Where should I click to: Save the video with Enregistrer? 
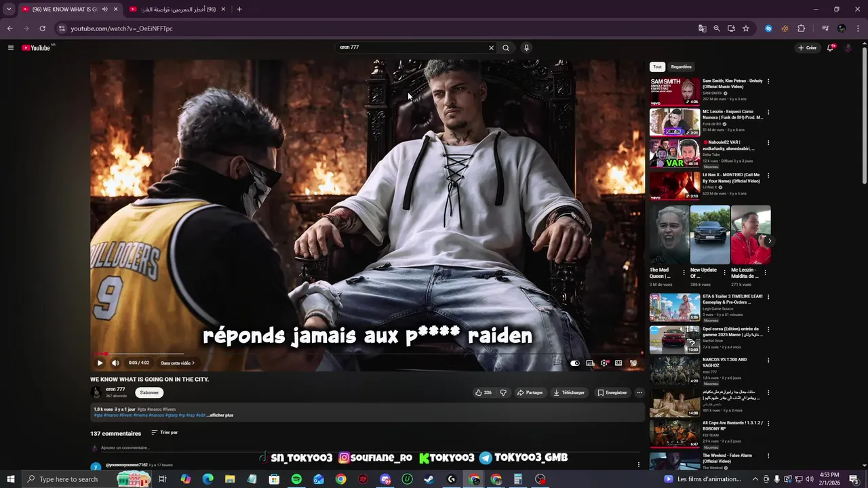pyautogui.click(x=612, y=392)
